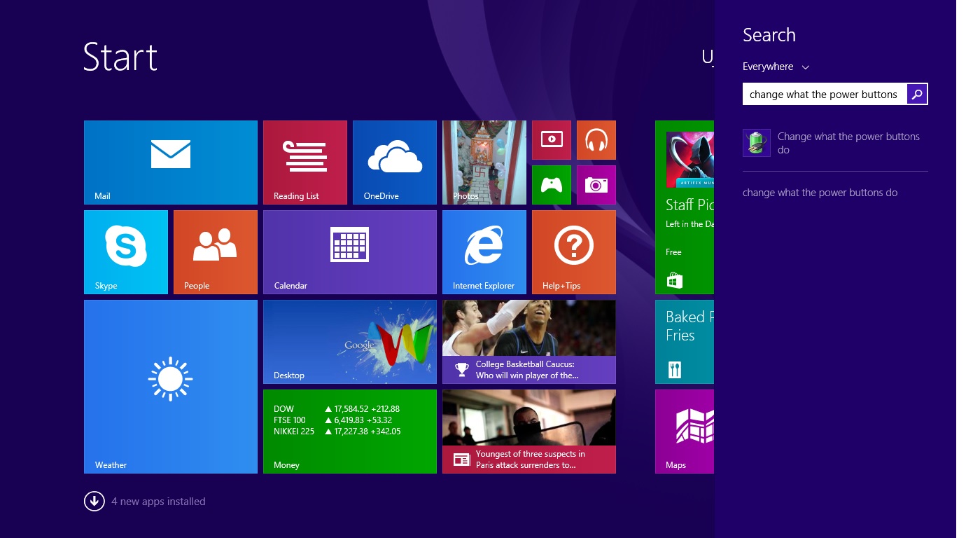Open the Maps tile
Image resolution: width=980 pixels, height=538 pixels.
685,432
